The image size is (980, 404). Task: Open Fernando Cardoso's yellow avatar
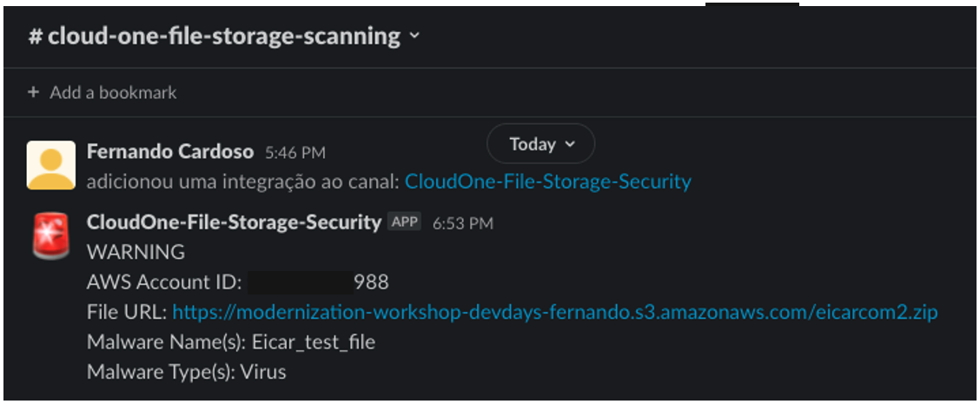tap(50, 165)
